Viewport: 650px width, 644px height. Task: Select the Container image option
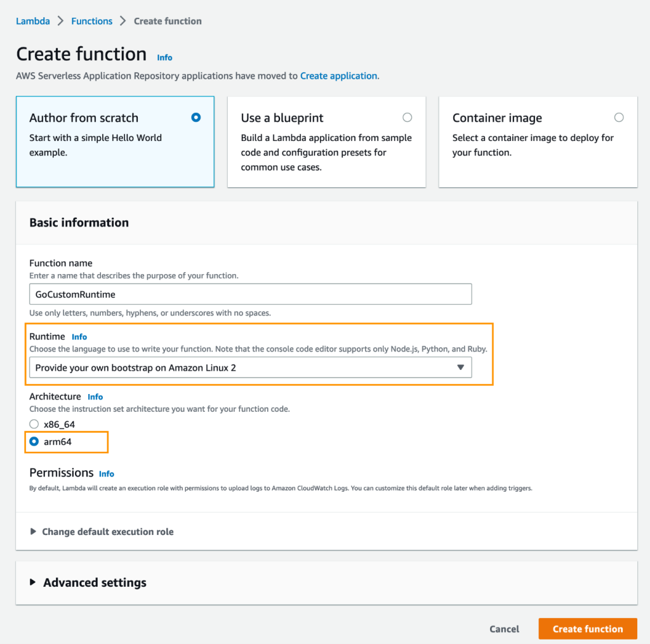tap(619, 117)
